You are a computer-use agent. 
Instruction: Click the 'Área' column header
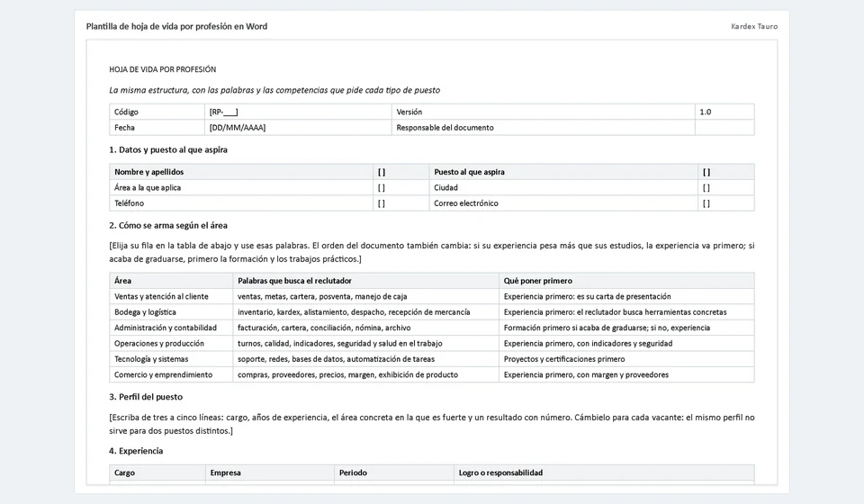click(171, 281)
